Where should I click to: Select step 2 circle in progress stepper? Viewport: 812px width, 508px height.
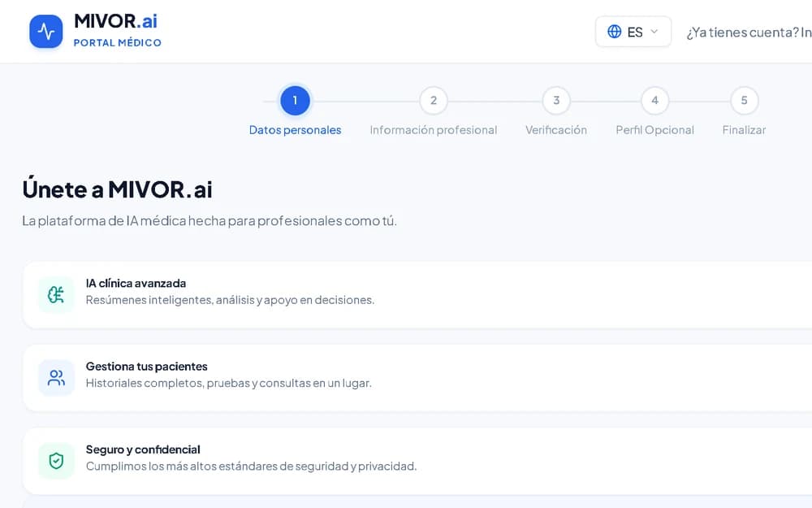point(434,101)
